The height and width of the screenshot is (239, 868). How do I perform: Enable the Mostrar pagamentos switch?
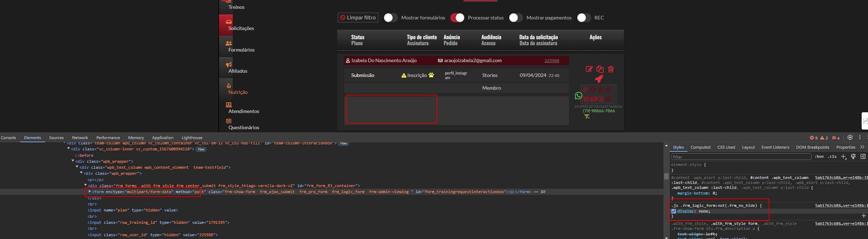tap(516, 18)
